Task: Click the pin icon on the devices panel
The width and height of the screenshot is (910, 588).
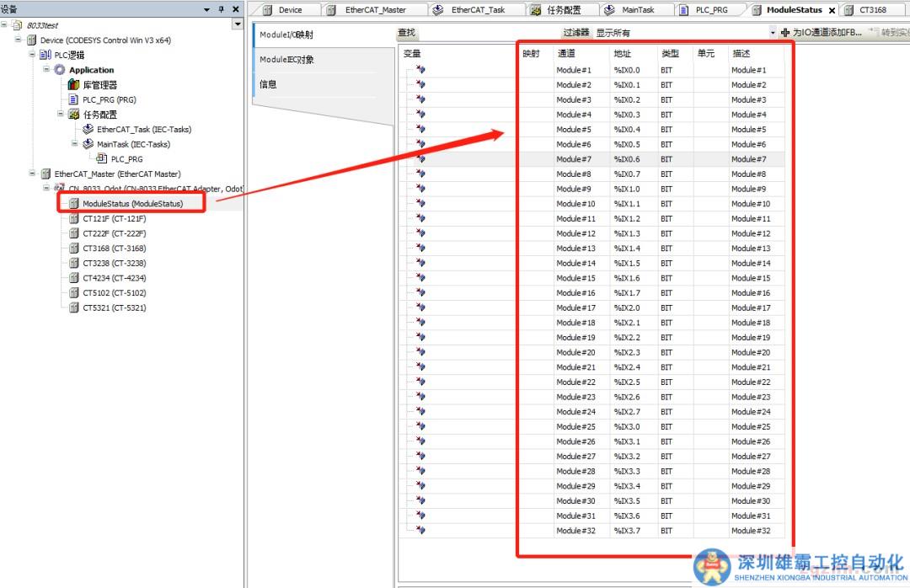Action: click(x=221, y=9)
